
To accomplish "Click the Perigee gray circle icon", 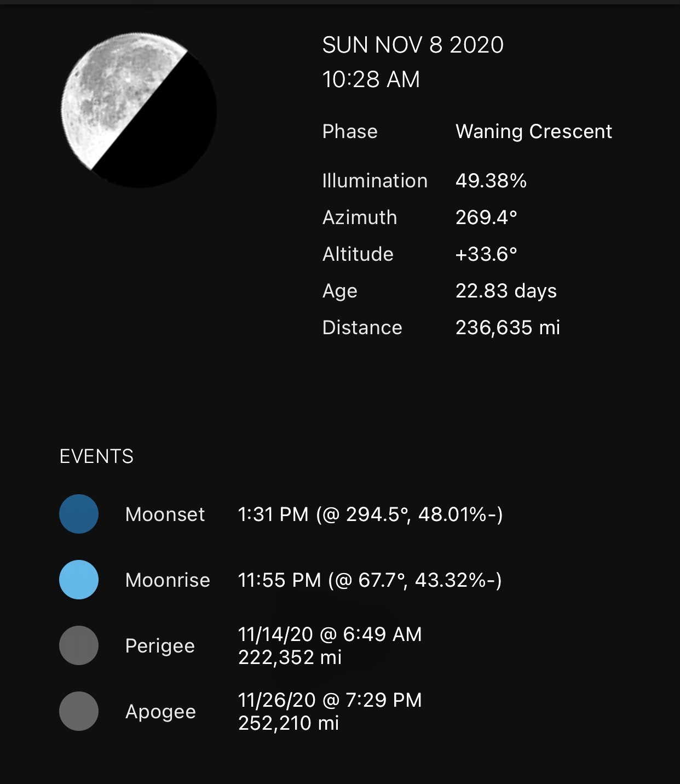I will [x=79, y=645].
